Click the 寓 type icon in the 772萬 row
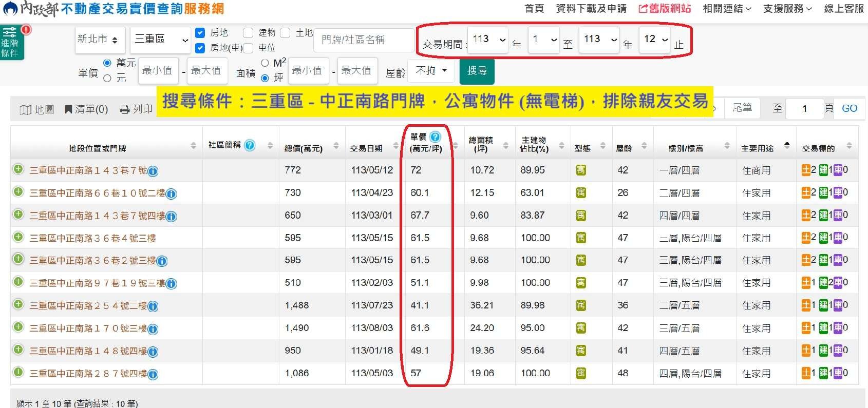Screen dimensions: 868x408 581,170
